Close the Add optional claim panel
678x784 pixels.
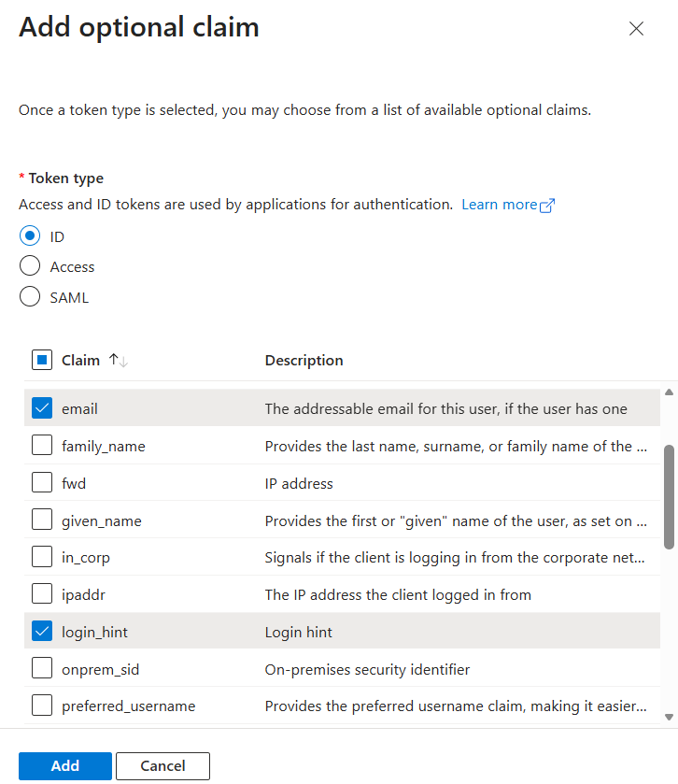tap(636, 28)
